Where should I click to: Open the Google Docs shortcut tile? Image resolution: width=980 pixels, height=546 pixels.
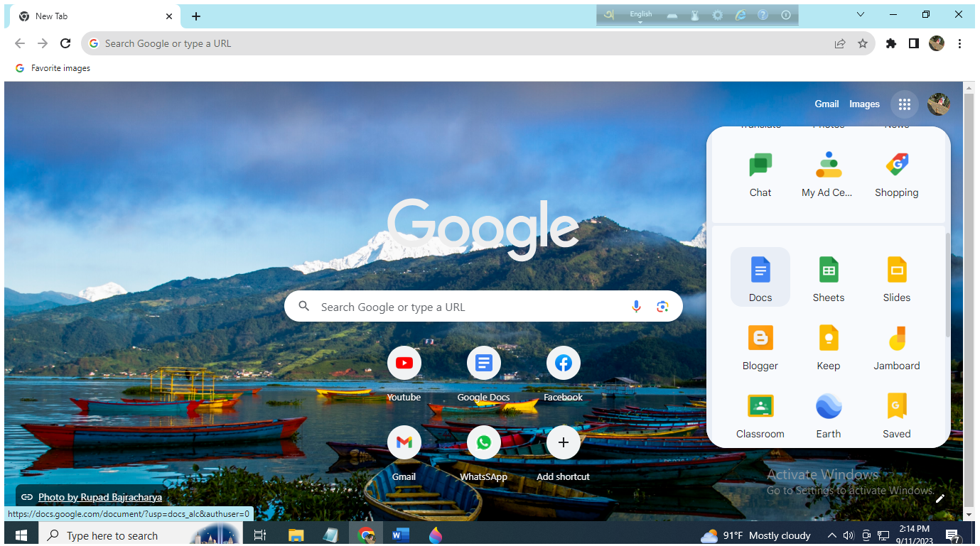click(484, 375)
